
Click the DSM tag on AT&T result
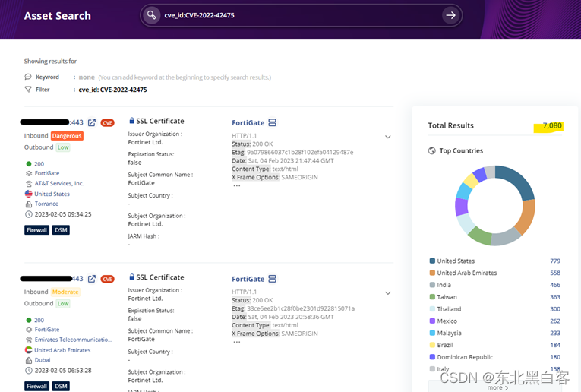pyautogui.click(x=61, y=230)
